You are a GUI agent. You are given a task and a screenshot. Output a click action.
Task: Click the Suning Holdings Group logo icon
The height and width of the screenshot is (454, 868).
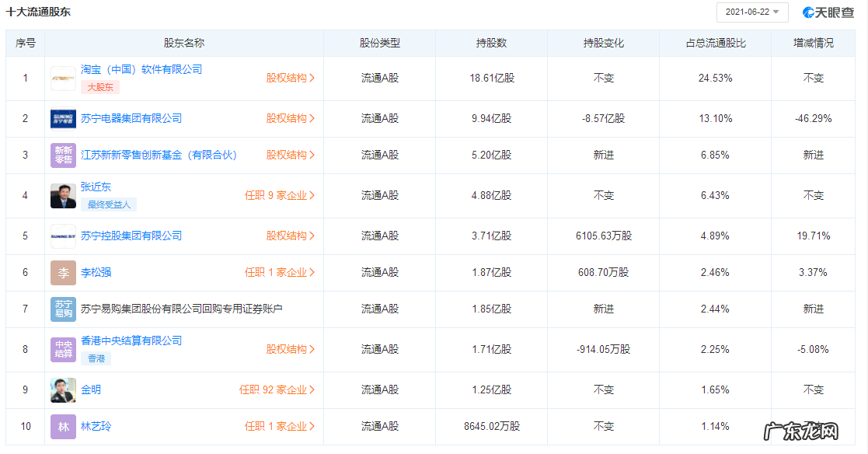[x=63, y=236]
